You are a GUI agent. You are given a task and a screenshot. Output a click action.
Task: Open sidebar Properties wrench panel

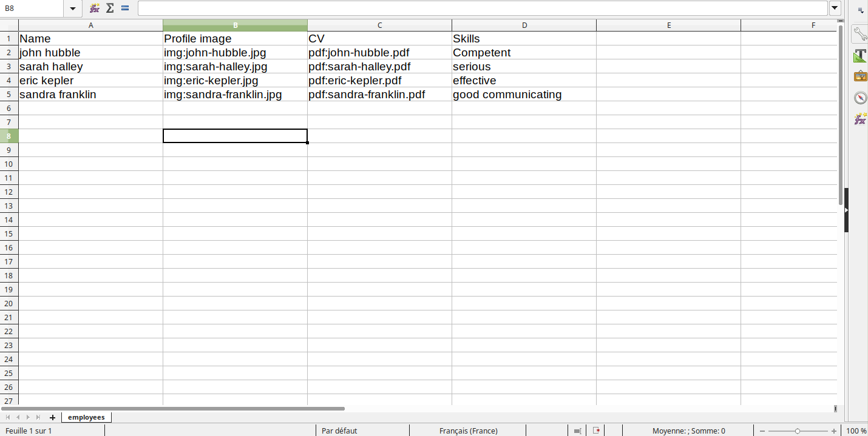(x=860, y=34)
